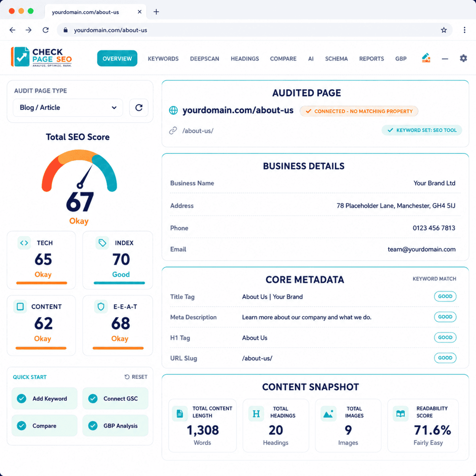Toggle the Connect GSC quick start checkmark
The image size is (476, 476).
pos(93,399)
